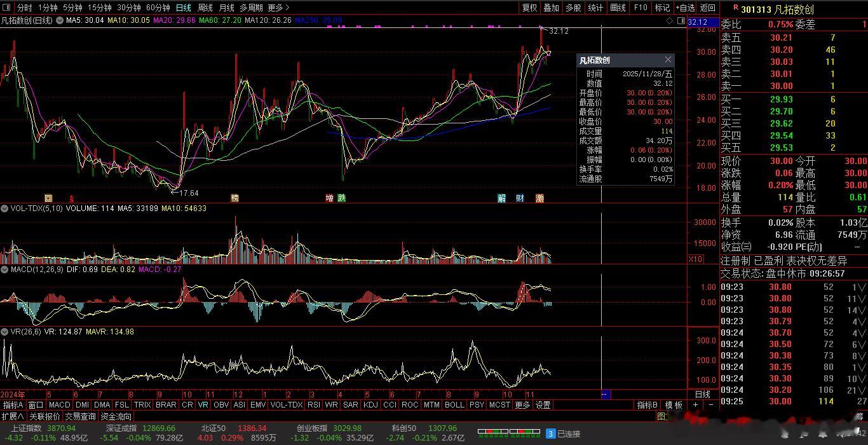This screenshot has width=868, height=445.
Task: Switch to 周线 weekly chart tab
Action: [205, 8]
